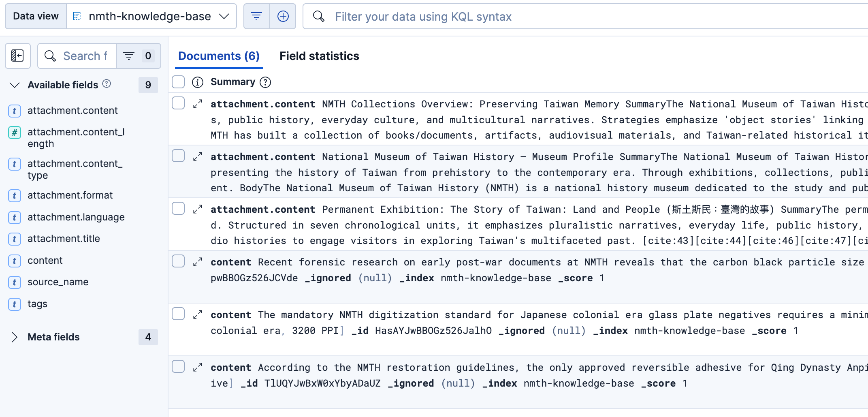Select the attachment.format field
The width and height of the screenshot is (868, 417).
point(70,195)
